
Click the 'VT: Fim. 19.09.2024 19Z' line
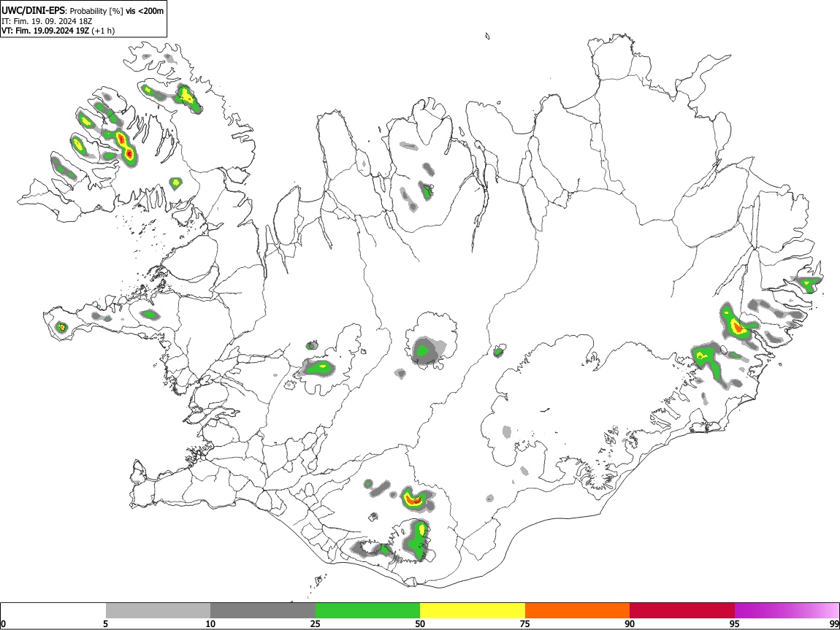(x=45, y=31)
